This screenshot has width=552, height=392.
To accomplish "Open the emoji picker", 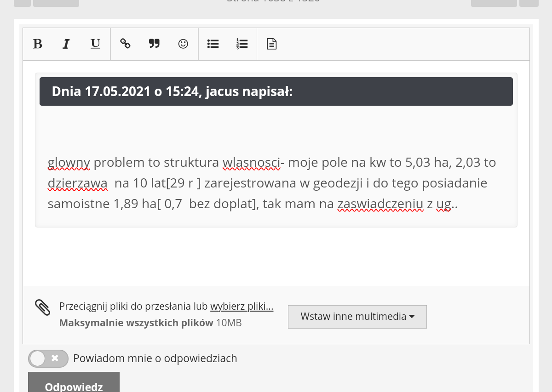I will coord(183,44).
